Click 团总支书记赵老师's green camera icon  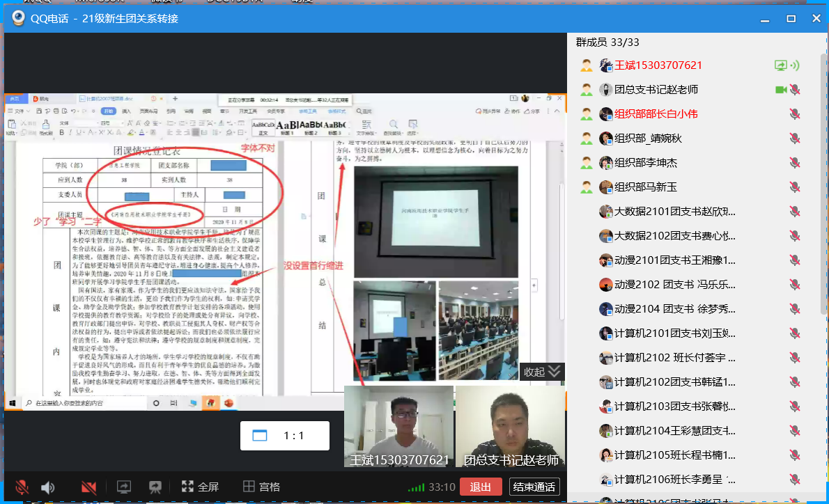[781, 90]
